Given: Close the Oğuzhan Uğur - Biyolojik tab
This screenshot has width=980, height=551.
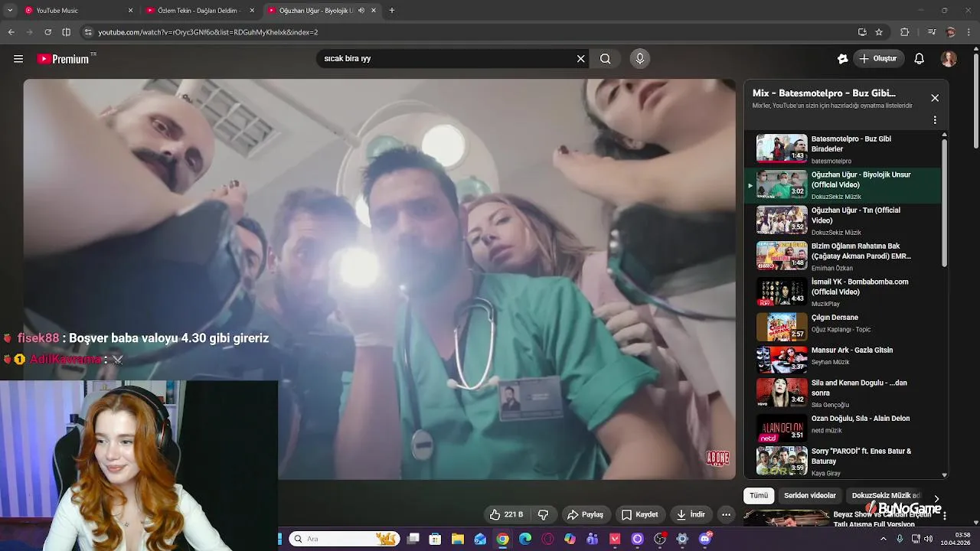Looking at the screenshot, I should pyautogui.click(x=374, y=11).
